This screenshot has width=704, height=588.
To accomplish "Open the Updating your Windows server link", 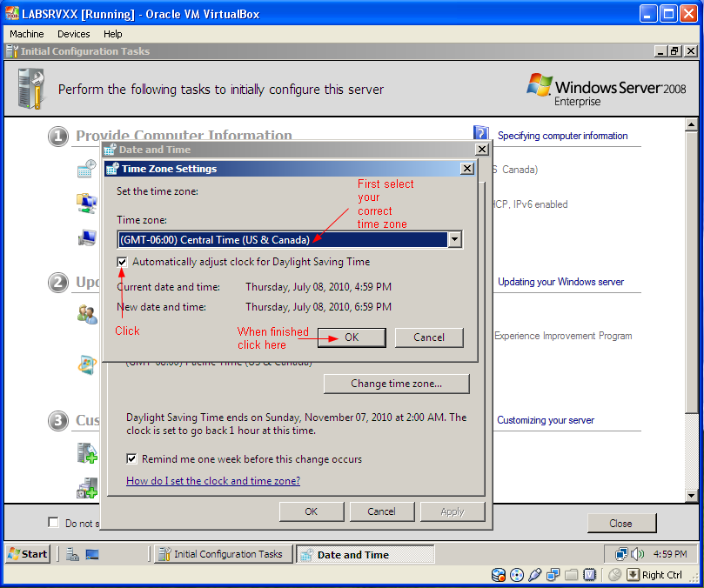I will tap(560, 282).
